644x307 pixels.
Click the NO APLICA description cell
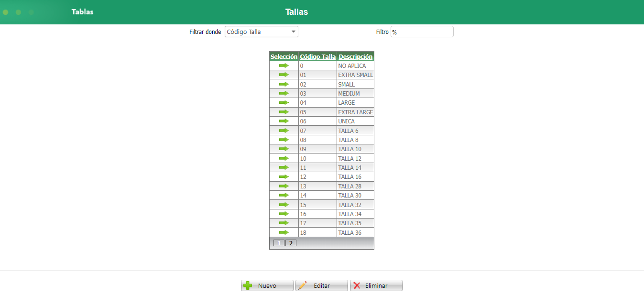pos(355,66)
